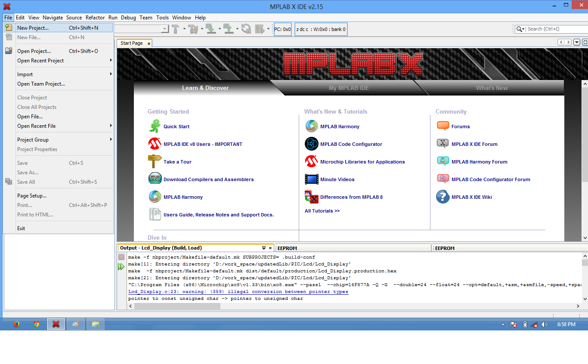Open the Take a Tour link
The height and width of the screenshot is (364, 588).
[x=177, y=162]
